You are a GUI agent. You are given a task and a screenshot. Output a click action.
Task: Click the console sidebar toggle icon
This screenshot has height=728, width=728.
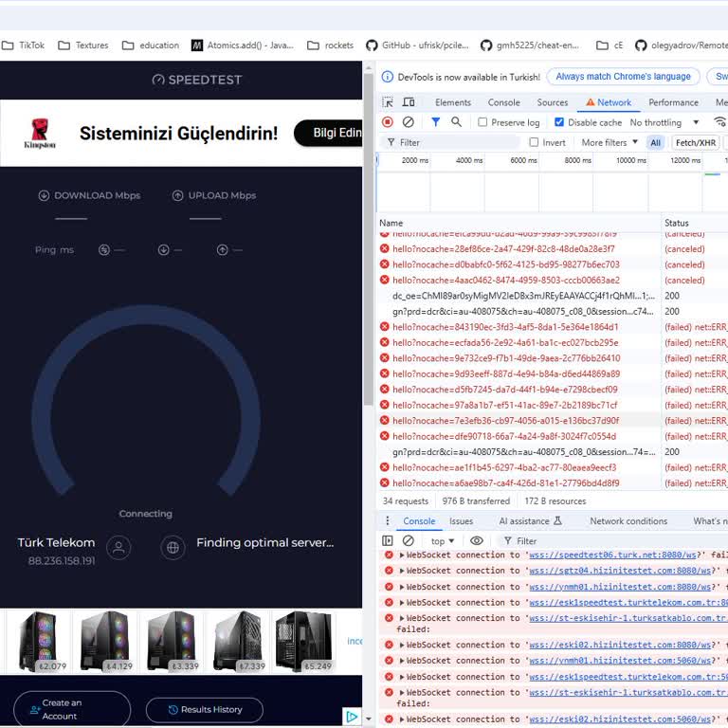[x=387, y=540]
